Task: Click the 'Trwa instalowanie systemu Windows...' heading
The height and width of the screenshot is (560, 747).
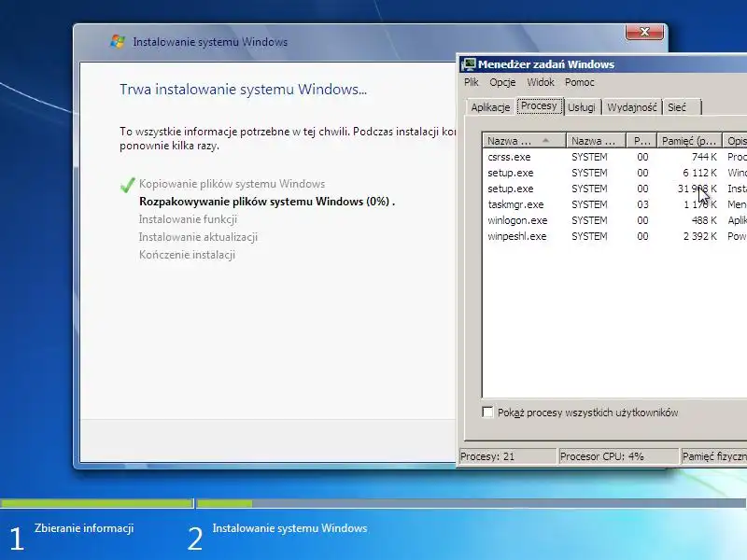Action: coord(243,89)
